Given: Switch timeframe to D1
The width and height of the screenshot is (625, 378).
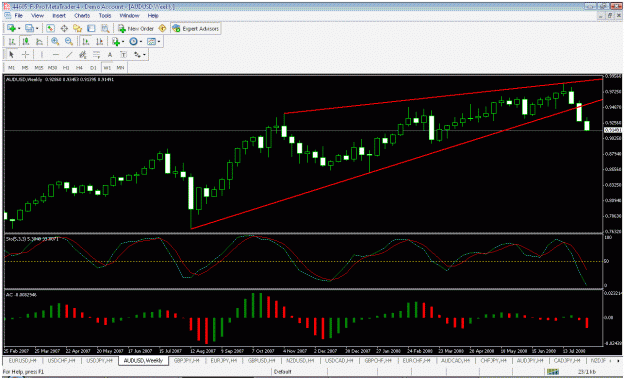Looking at the screenshot, I should 93,68.
